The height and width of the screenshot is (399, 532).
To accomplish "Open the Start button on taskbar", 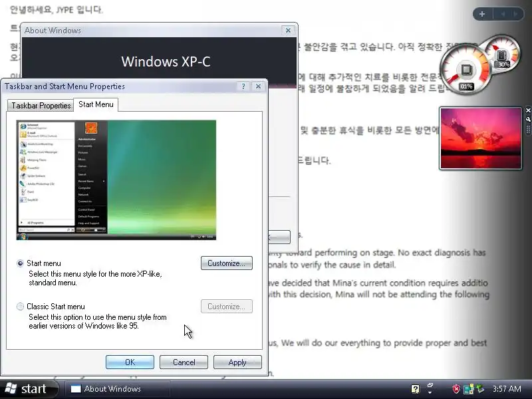I will pos(29,388).
